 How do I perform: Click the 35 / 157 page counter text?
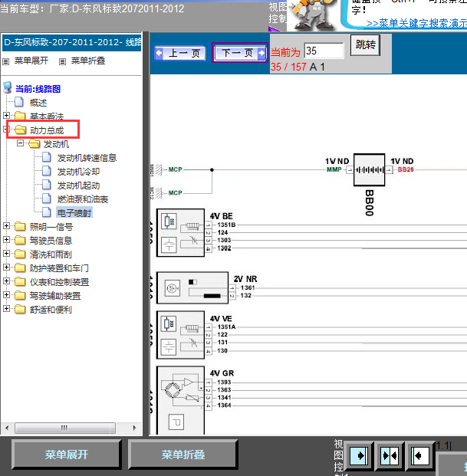(288, 67)
